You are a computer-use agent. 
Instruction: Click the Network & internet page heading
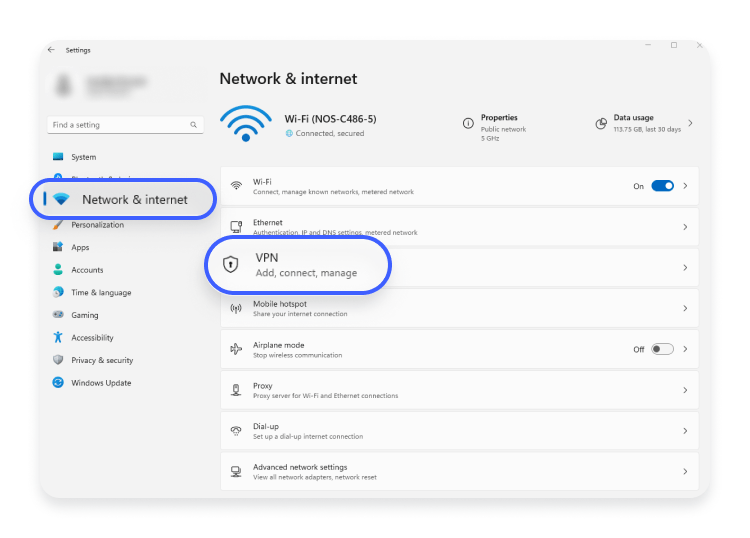tap(288, 78)
